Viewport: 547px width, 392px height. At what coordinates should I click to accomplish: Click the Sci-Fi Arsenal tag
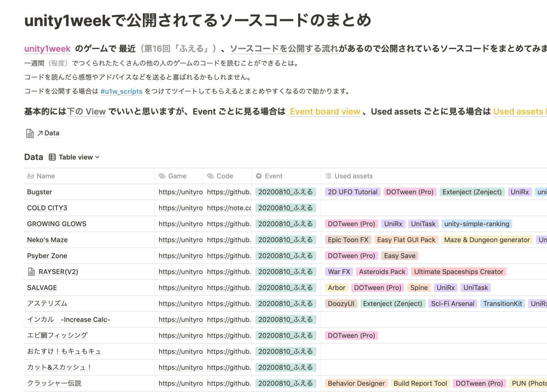[x=453, y=304]
